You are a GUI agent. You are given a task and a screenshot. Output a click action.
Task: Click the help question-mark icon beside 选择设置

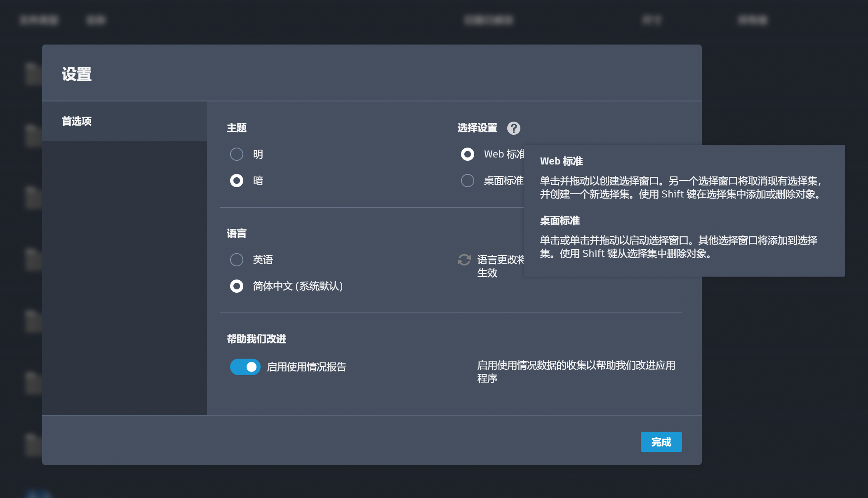point(513,128)
